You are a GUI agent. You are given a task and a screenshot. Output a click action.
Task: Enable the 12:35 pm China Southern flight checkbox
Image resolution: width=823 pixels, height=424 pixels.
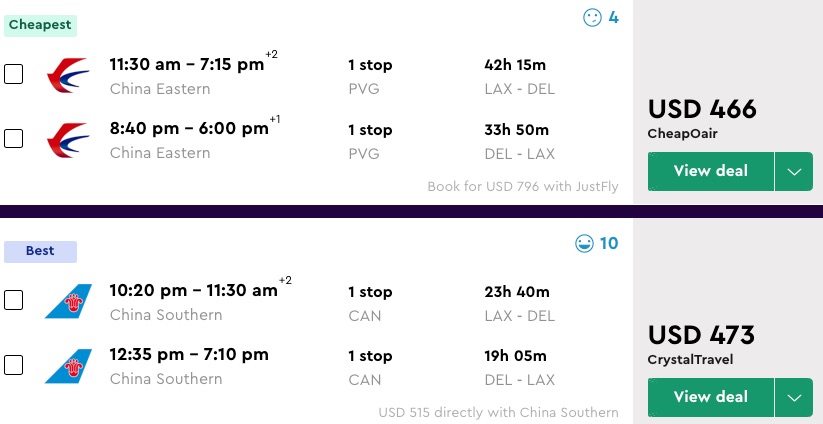pos(14,365)
